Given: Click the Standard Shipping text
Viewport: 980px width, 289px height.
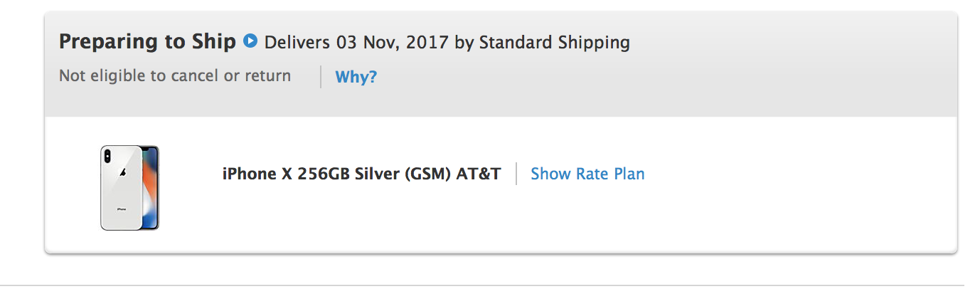Looking at the screenshot, I should [x=554, y=43].
